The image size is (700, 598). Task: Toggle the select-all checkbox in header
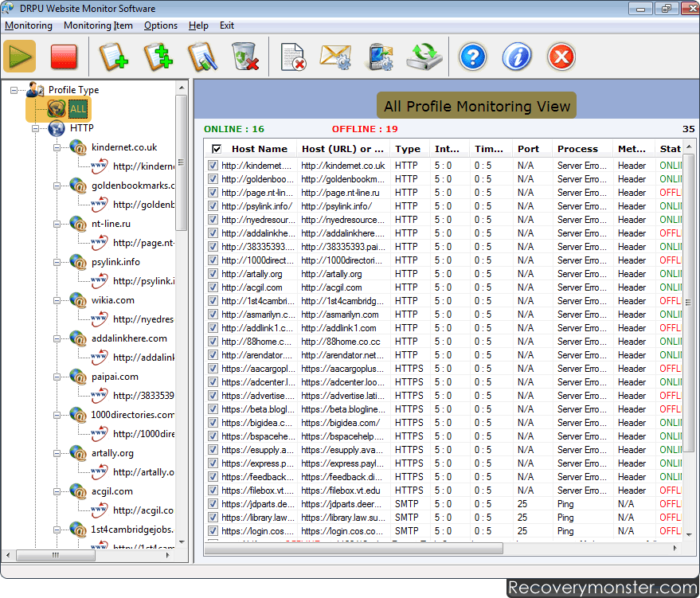217,149
